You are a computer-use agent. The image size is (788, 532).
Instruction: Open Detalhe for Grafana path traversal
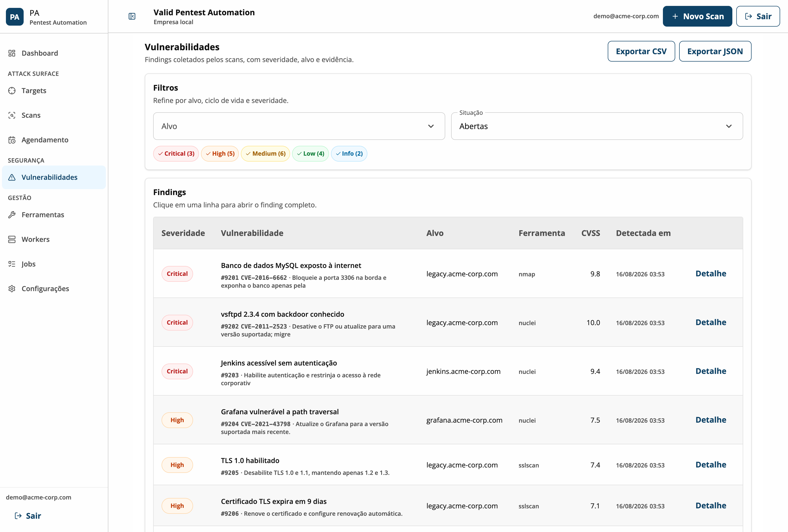(711, 420)
